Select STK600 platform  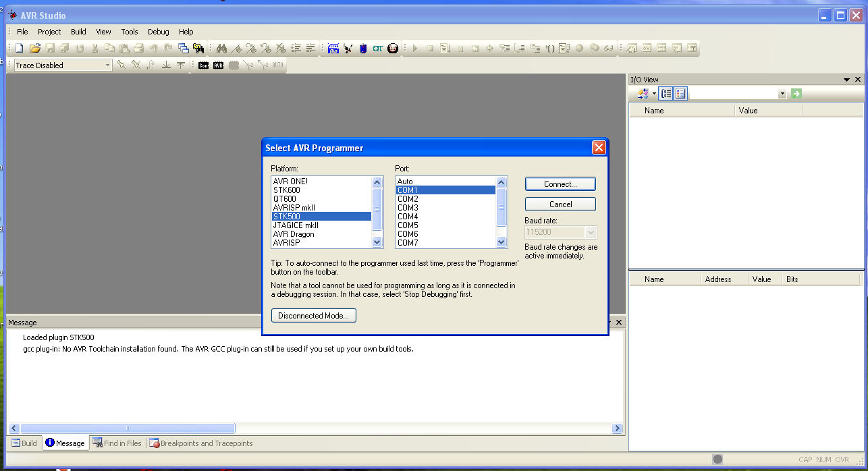click(321, 190)
